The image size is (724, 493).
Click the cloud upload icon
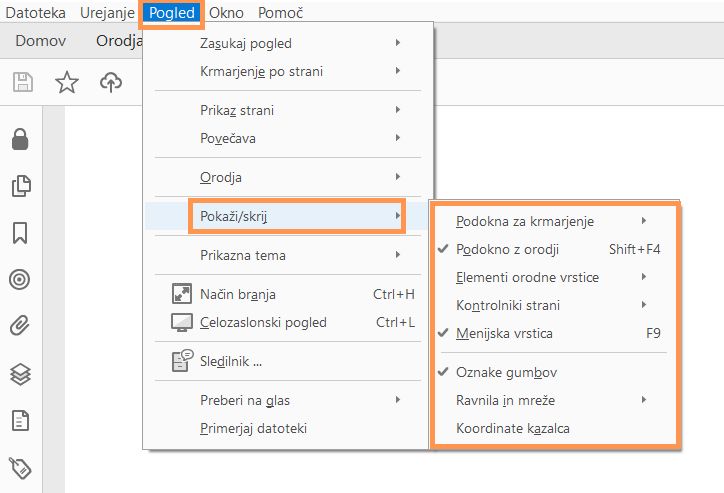(110, 83)
